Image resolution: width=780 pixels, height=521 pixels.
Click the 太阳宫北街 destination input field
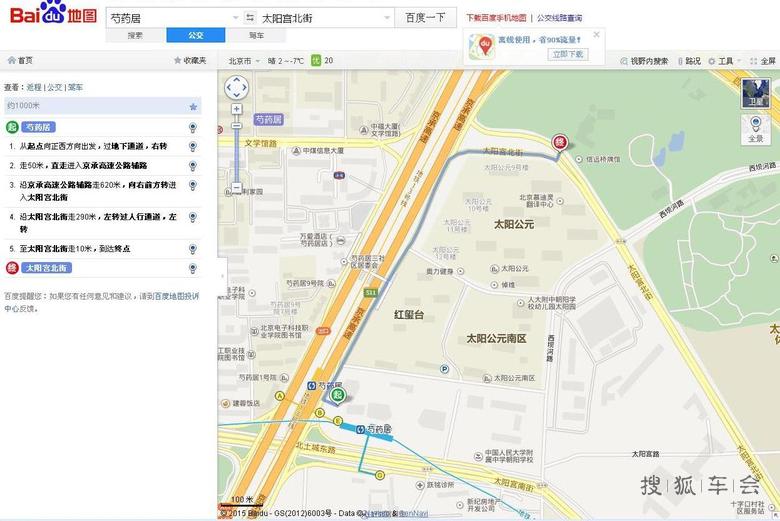tap(320, 18)
